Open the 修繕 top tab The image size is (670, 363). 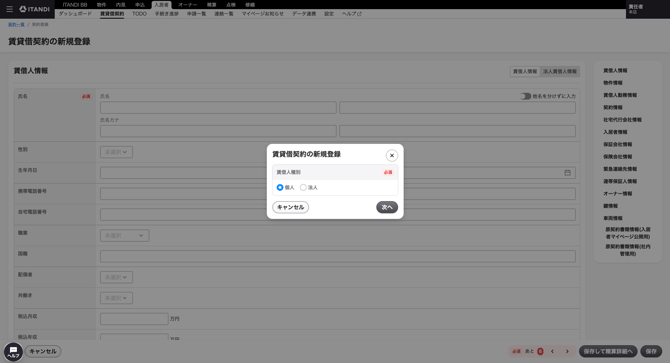(250, 5)
